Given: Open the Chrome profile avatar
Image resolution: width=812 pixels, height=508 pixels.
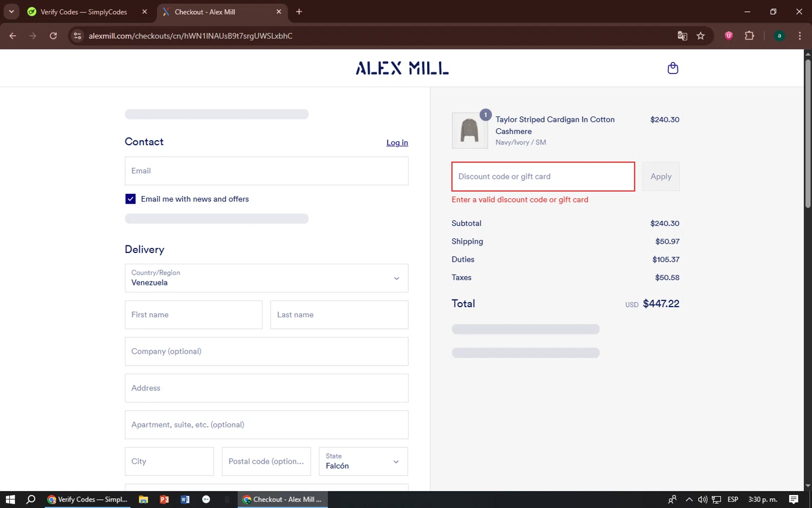Looking at the screenshot, I should pyautogui.click(x=780, y=36).
